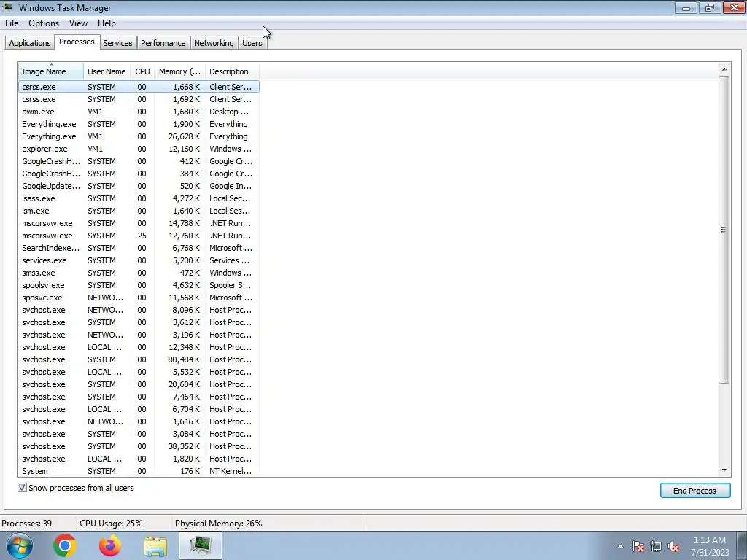747x560 pixels.
Task: Click the network status tray icon
Action: (x=656, y=547)
